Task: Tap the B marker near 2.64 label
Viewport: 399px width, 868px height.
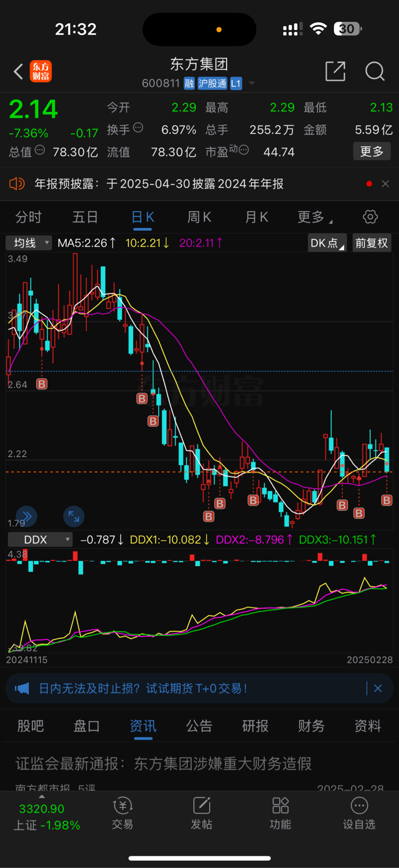Action: click(x=42, y=384)
